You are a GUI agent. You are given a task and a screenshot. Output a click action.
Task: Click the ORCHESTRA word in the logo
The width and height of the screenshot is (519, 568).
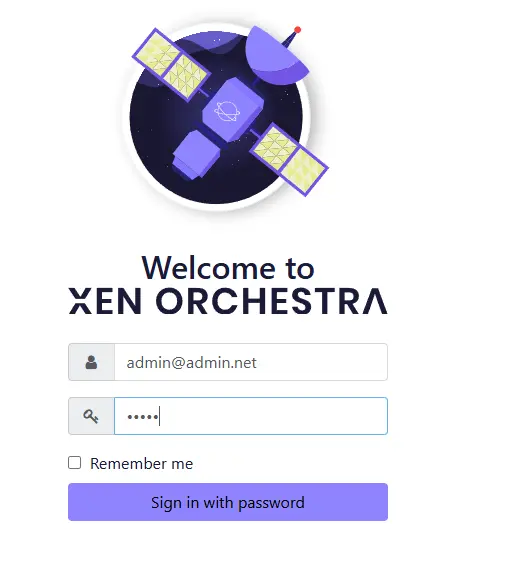[272, 301]
